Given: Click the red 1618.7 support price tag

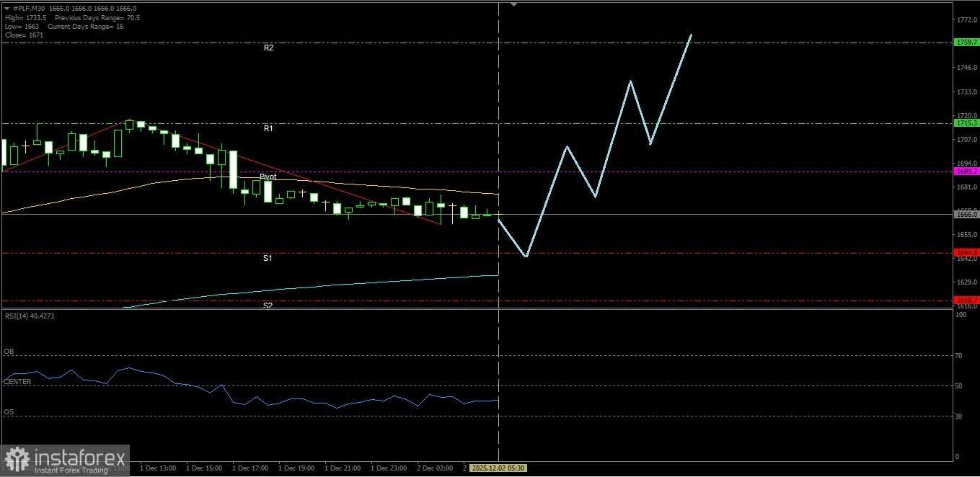Looking at the screenshot, I should [967, 300].
